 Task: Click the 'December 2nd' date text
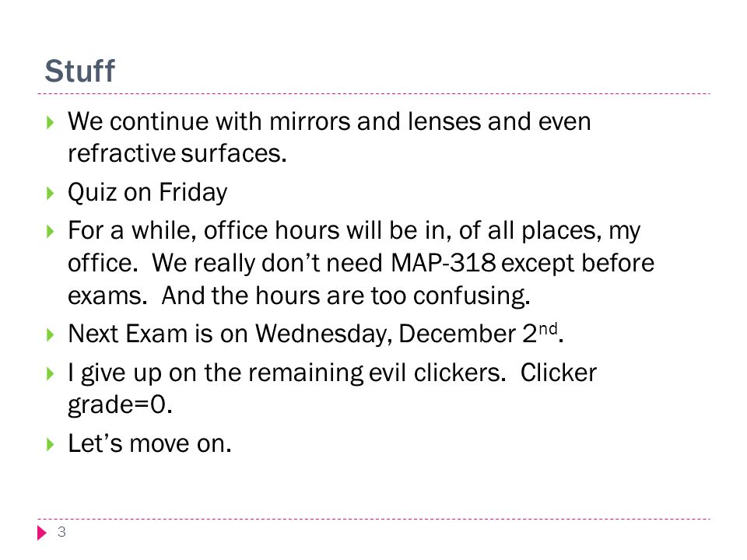478,333
